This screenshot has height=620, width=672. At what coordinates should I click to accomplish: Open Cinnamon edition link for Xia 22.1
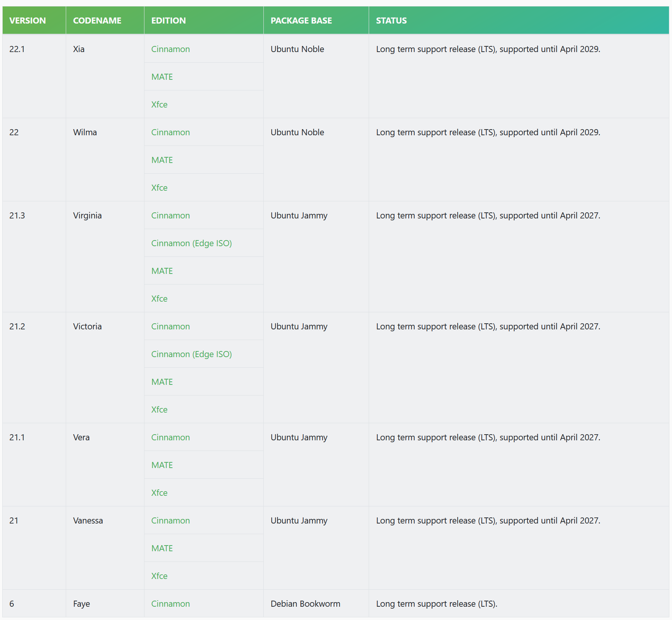pos(170,49)
